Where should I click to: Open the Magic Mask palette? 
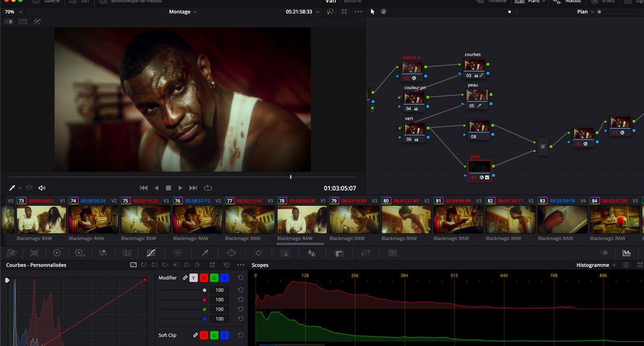(286, 252)
